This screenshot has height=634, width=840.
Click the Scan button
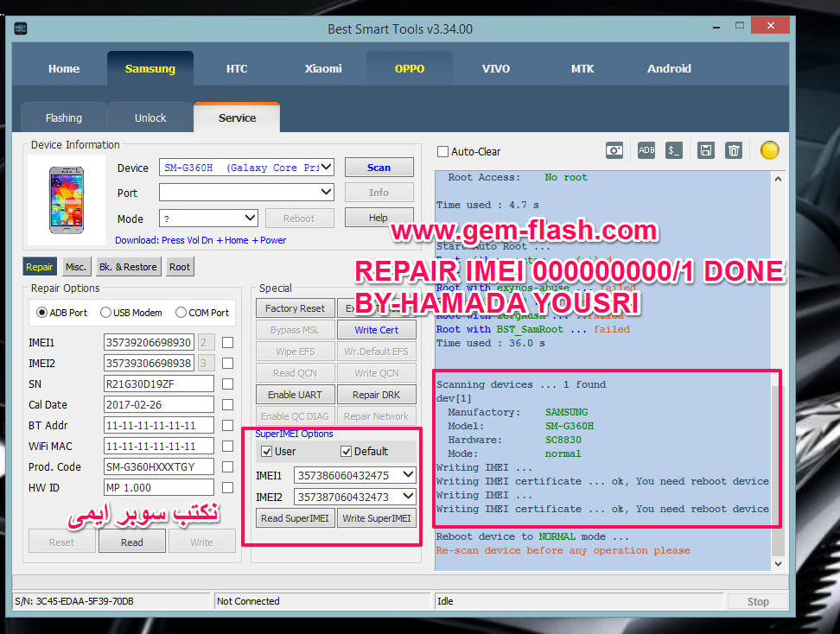379,168
